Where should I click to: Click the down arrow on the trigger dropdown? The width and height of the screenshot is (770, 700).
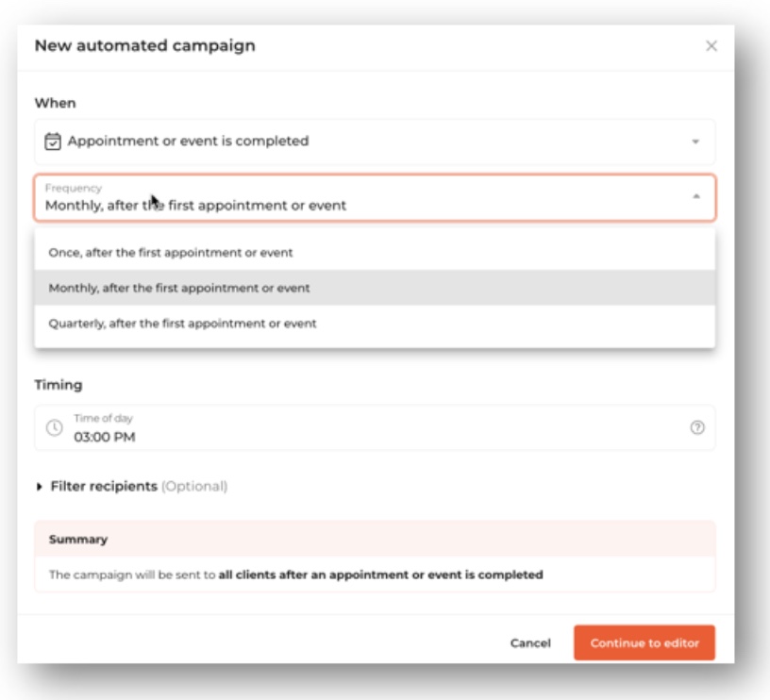(x=695, y=142)
